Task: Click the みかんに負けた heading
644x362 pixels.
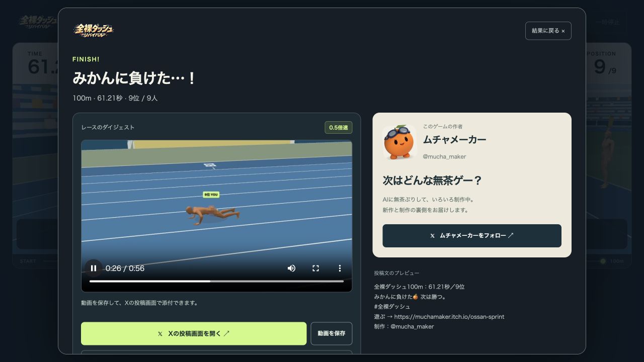Action: point(134,79)
